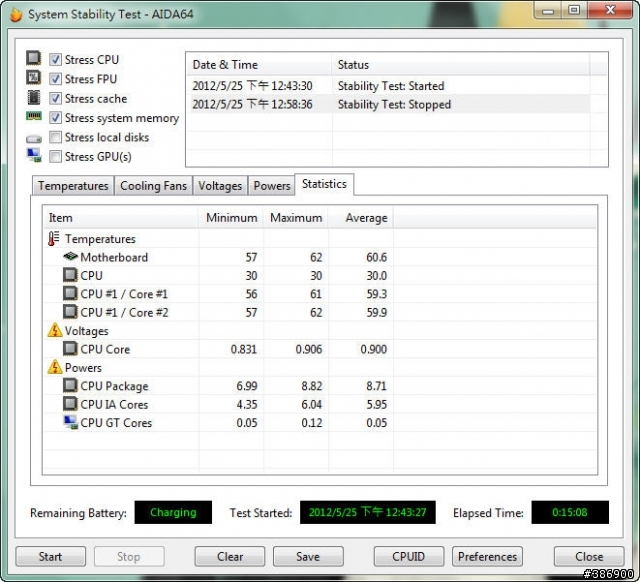Select the Motherboard statistics row label
The width and height of the screenshot is (640, 582).
click(114, 257)
